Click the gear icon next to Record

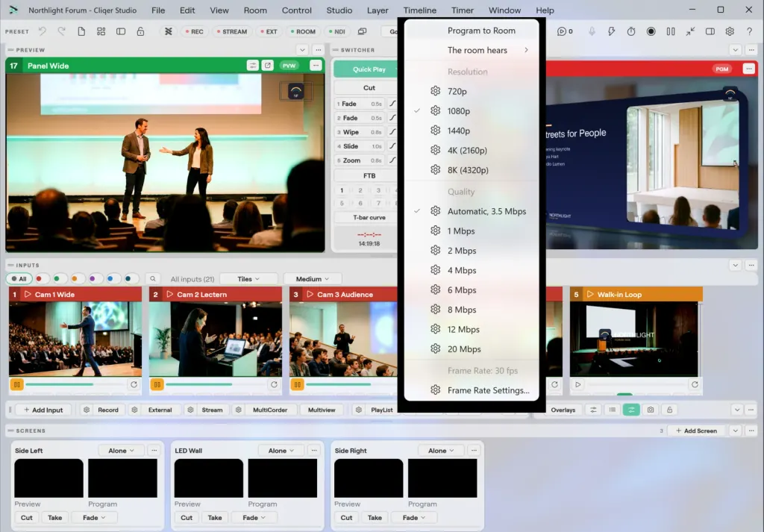87,410
